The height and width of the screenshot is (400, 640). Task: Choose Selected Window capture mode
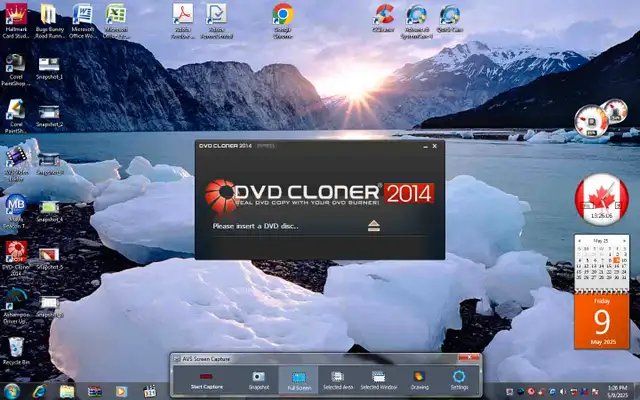378,380
